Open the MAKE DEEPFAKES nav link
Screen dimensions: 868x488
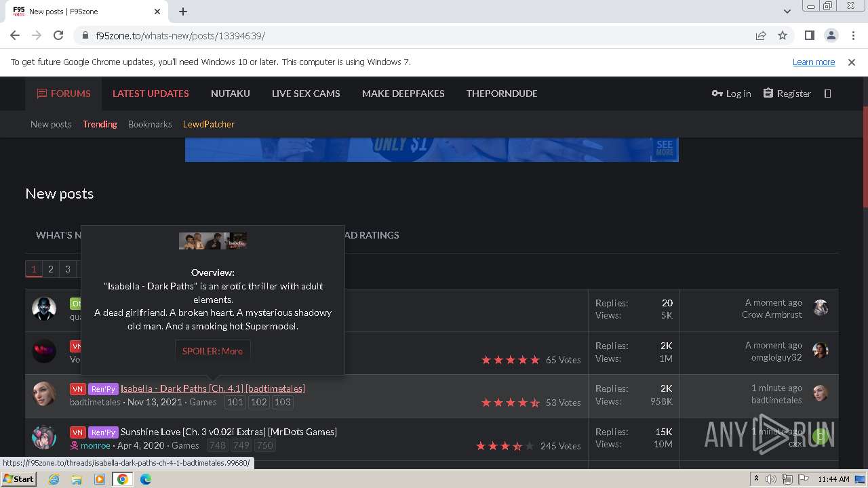[403, 94]
